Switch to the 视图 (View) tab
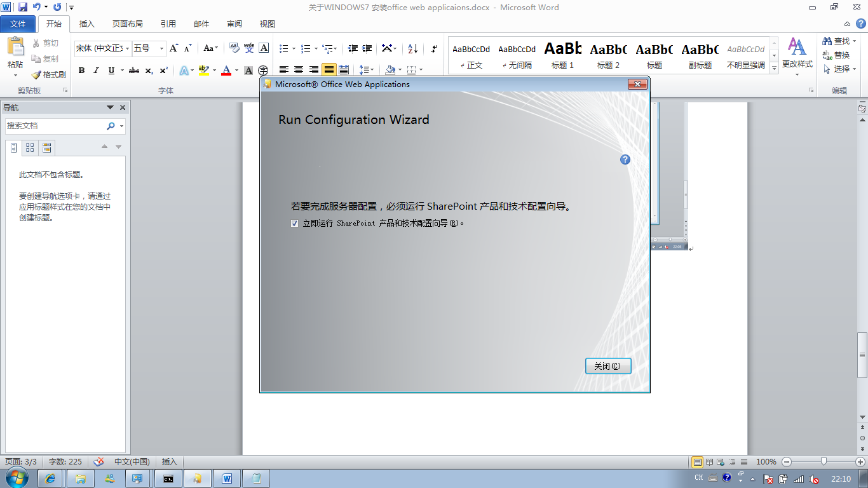The image size is (868, 488). point(267,24)
